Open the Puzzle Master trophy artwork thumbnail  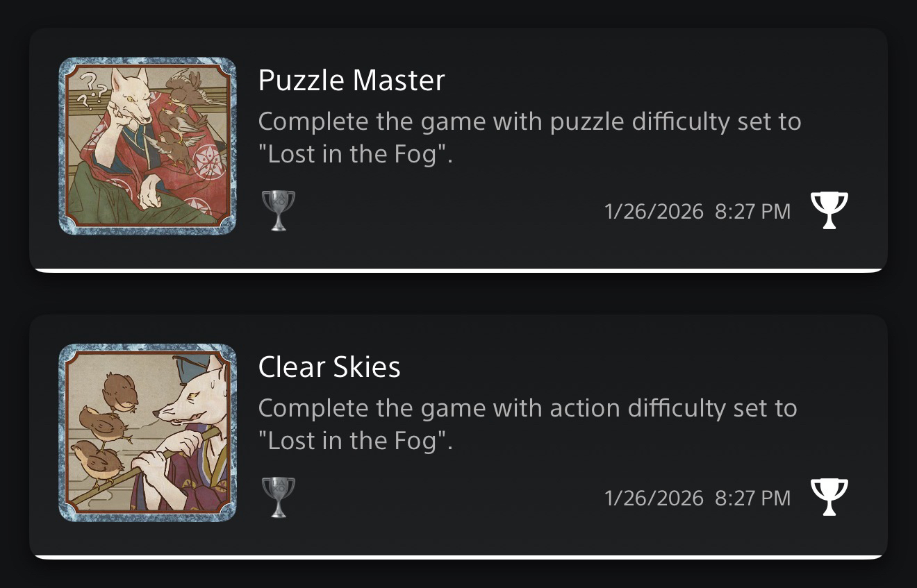[147, 146]
